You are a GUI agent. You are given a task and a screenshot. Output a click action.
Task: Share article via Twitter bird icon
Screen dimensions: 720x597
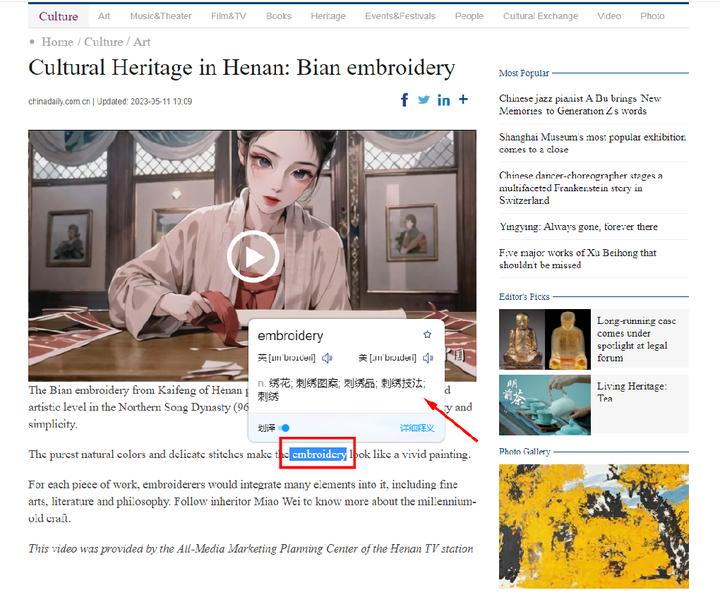click(424, 99)
